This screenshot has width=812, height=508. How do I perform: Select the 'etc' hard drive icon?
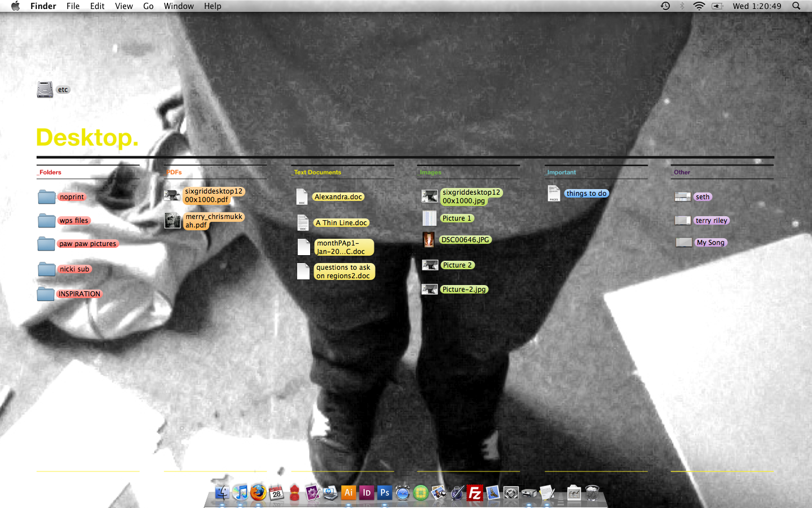[45, 90]
